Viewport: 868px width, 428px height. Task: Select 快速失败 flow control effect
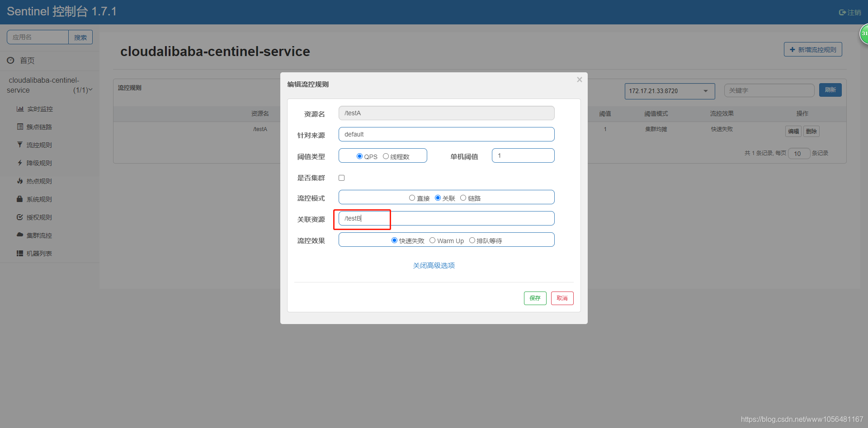pyautogui.click(x=394, y=240)
